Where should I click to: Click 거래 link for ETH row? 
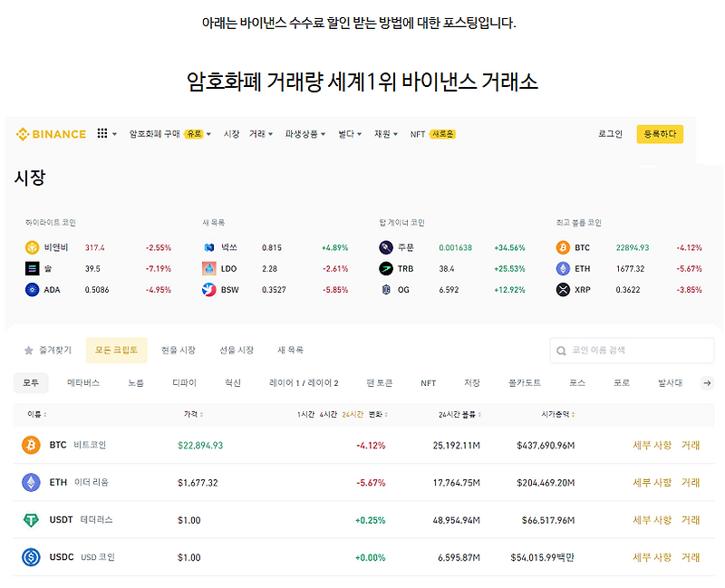point(691,483)
